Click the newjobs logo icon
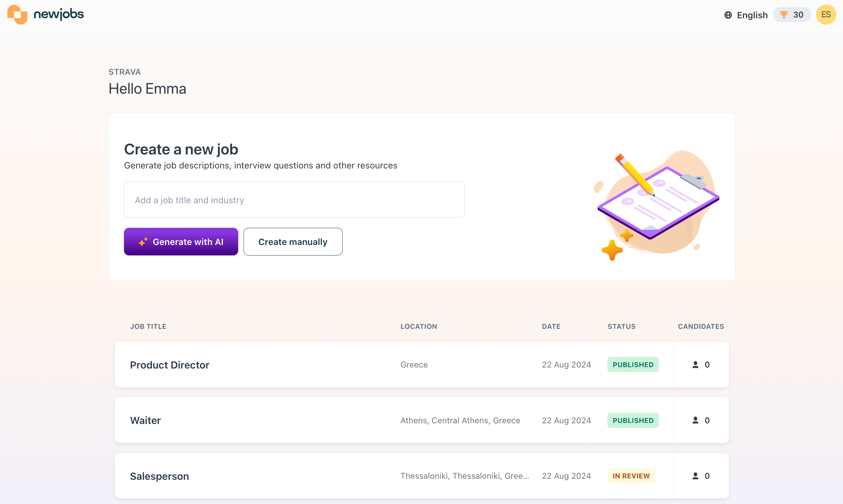This screenshot has width=843, height=504. click(17, 14)
